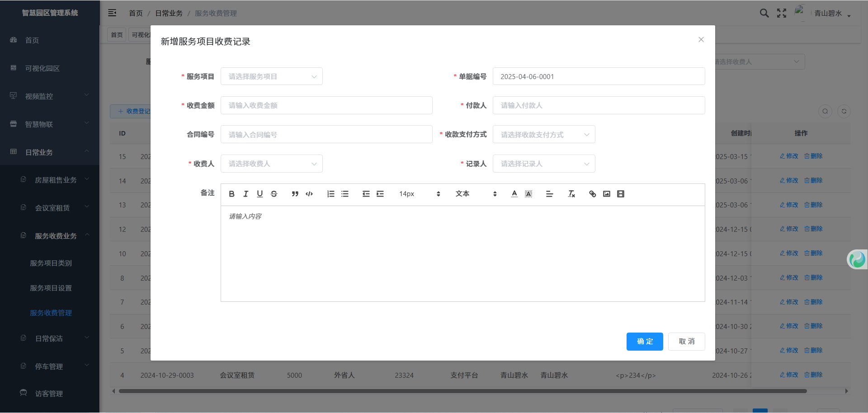Insert a blockquote in remarks
The height and width of the screenshot is (413, 868).
point(295,194)
